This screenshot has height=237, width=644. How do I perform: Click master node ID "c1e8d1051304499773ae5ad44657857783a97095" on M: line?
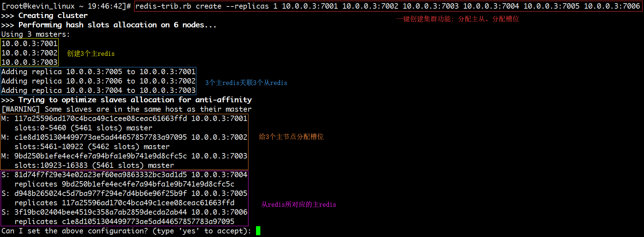click(x=101, y=137)
